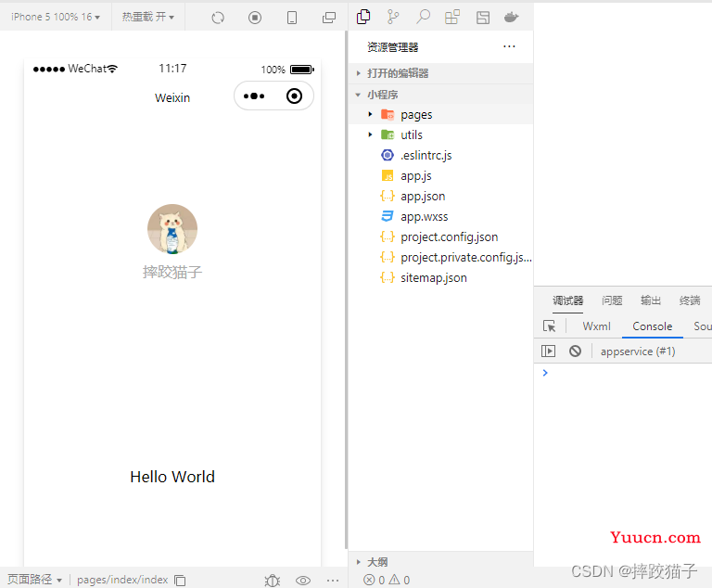The image size is (712, 588).
Task: Copy the page path icon
Action: 180,581
